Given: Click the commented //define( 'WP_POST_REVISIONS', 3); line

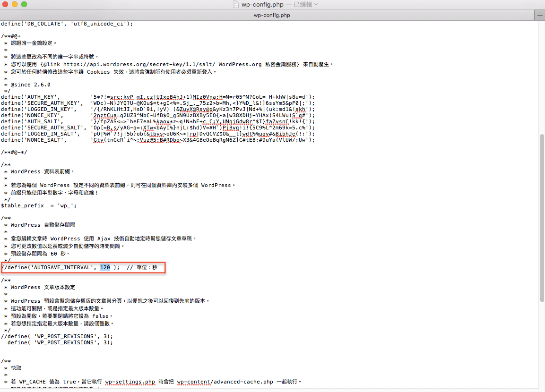Looking at the screenshot, I should click(x=57, y=336).
